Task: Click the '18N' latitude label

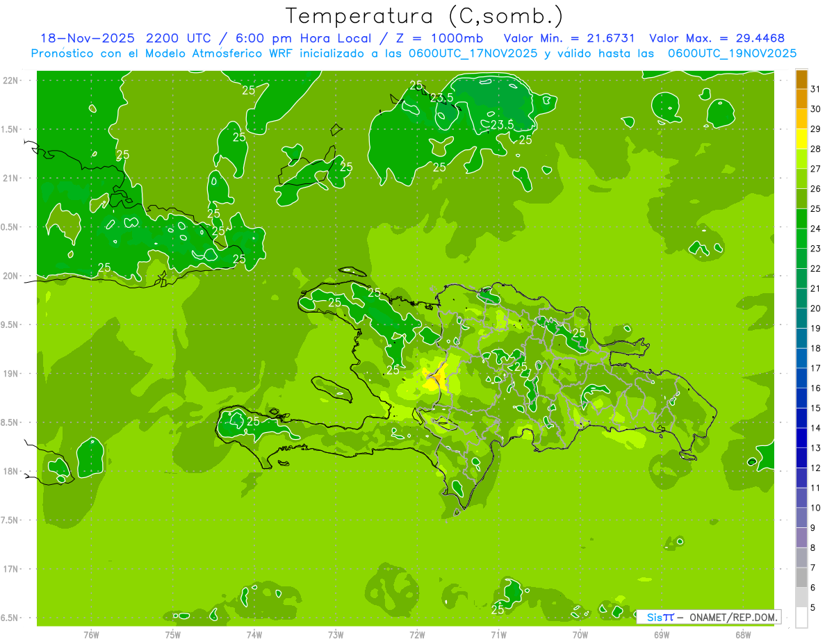Action: (x=13, y=471)
